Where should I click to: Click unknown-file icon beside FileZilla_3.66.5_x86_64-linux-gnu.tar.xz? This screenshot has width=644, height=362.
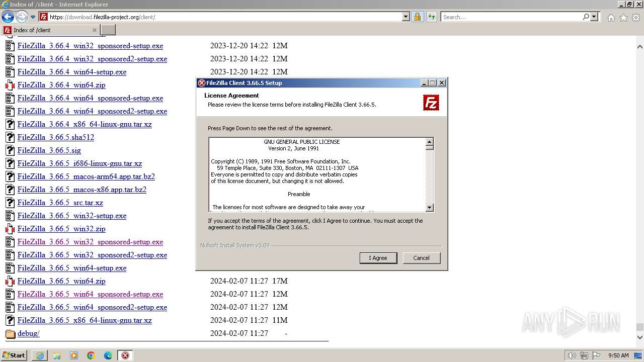[10, 320]
